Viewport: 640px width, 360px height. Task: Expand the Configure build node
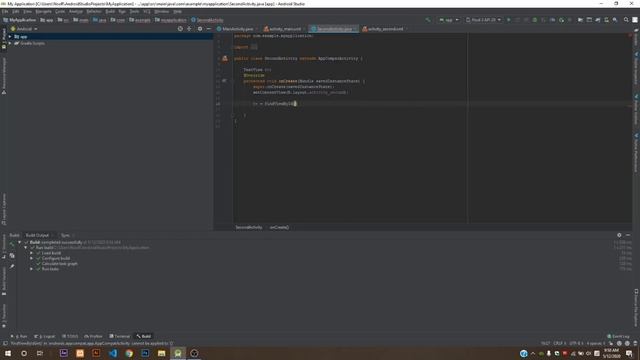pos(31,258)
